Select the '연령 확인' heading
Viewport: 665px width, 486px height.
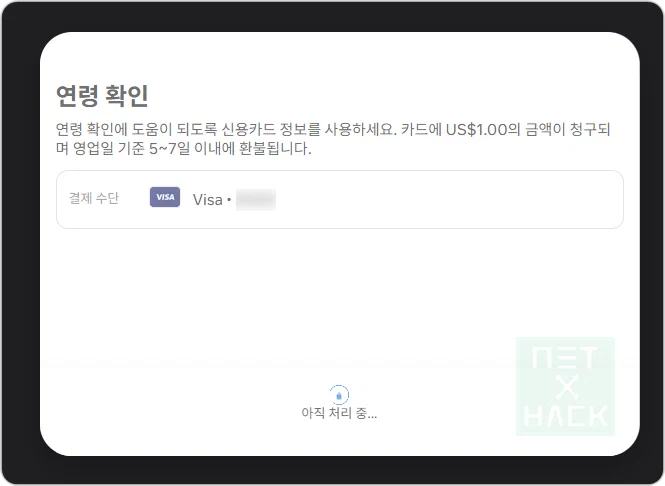[x=102, y=95]
